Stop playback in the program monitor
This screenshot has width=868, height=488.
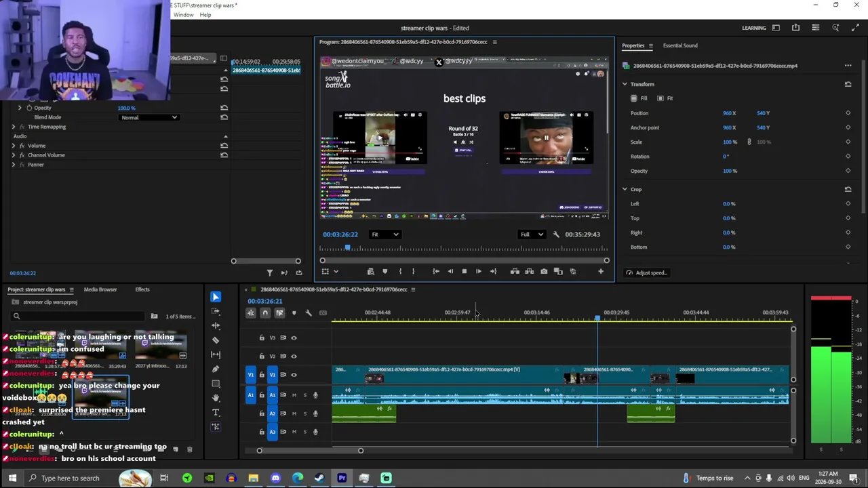coord(464,271)
